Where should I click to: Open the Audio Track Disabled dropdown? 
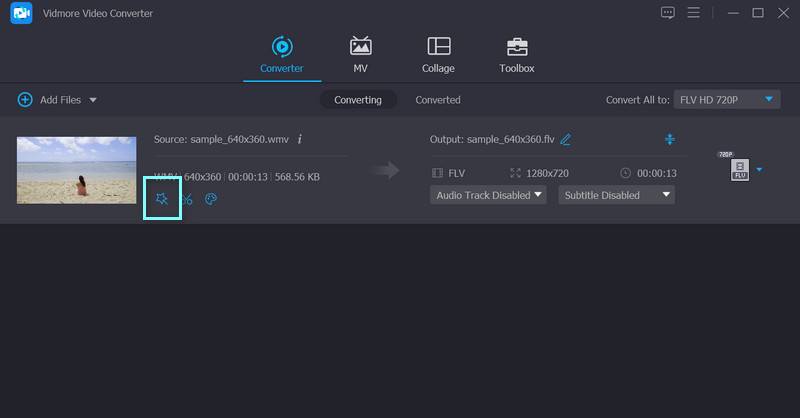[489, 195]
